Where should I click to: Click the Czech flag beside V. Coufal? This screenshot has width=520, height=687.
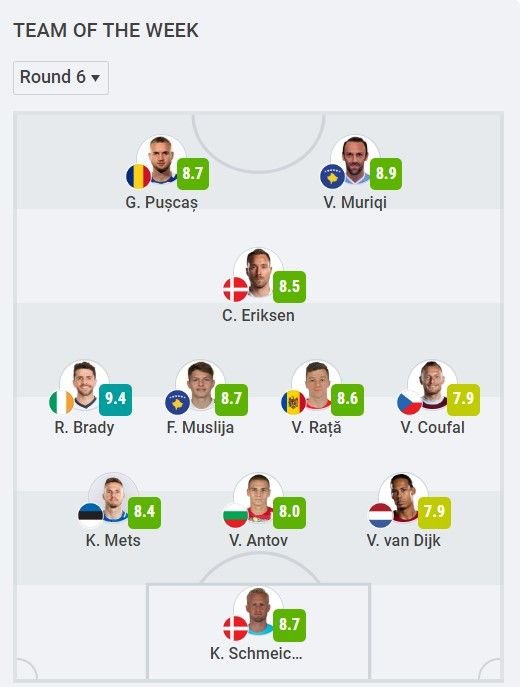410,402
